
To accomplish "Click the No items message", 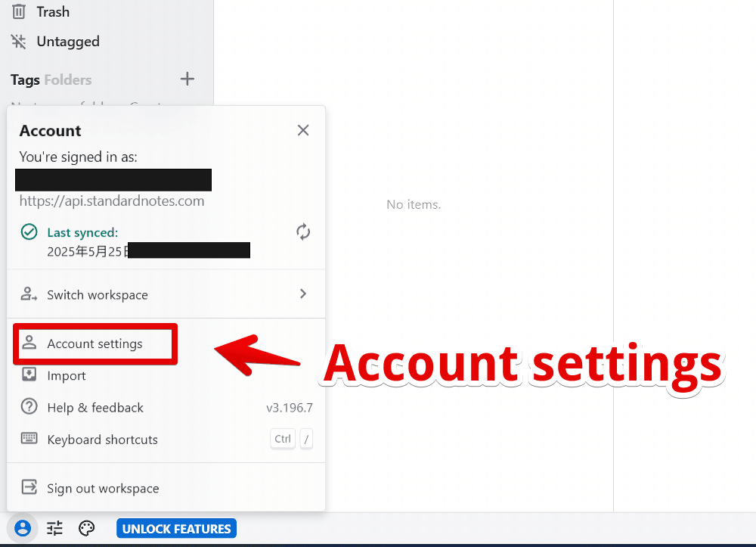I will [414, 204].
